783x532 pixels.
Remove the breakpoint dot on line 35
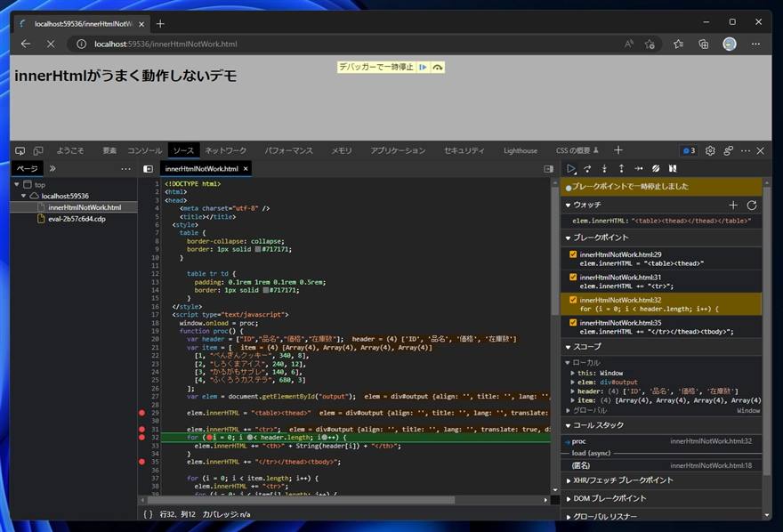click(x=141, y=462)
